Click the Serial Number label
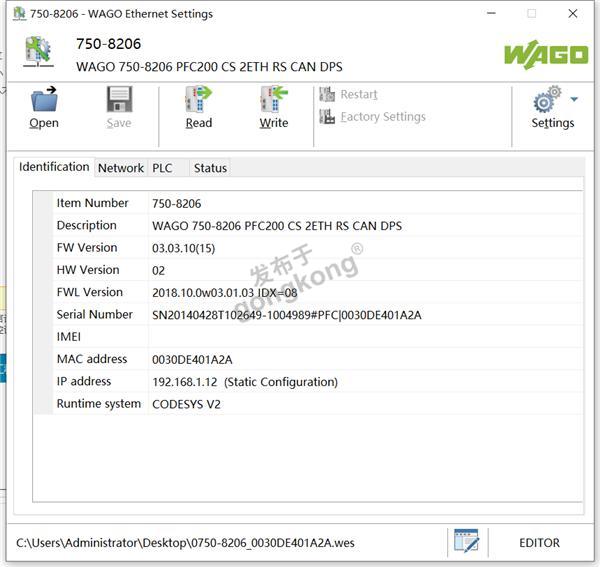The width and height of the screenshot is (600, 567). tap(95, 314)
